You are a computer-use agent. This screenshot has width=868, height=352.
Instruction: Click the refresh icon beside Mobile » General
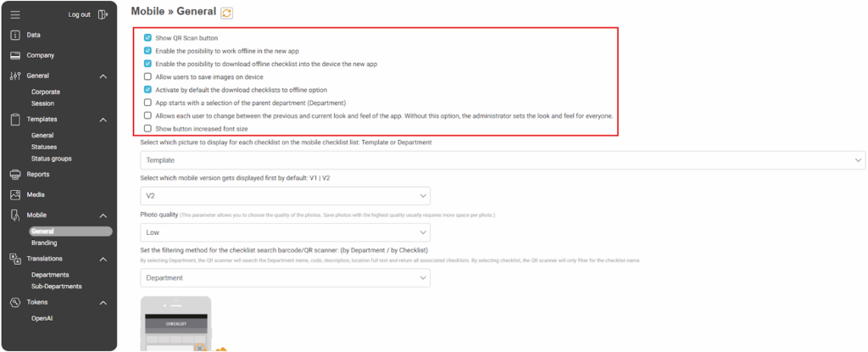coord(226,13)
